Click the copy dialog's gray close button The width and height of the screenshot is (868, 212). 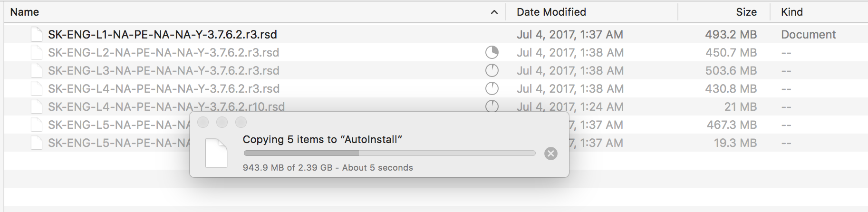[x=203, y=122]
